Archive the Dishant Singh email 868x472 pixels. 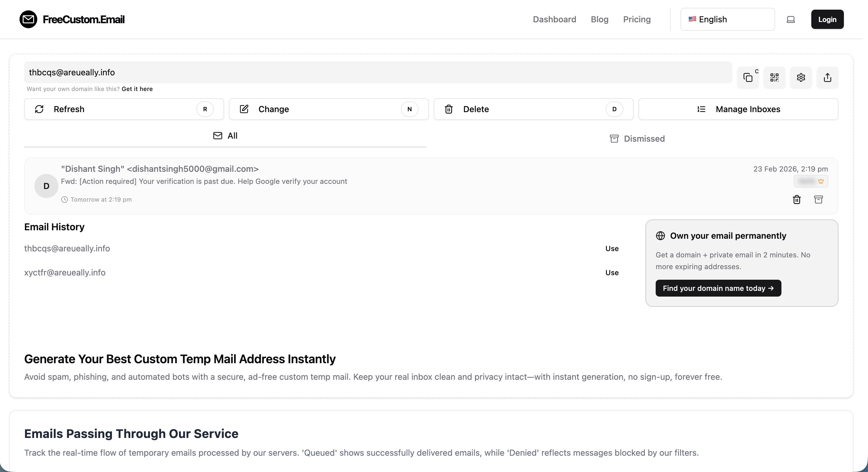pyautogui.click(x=819, y=200)
